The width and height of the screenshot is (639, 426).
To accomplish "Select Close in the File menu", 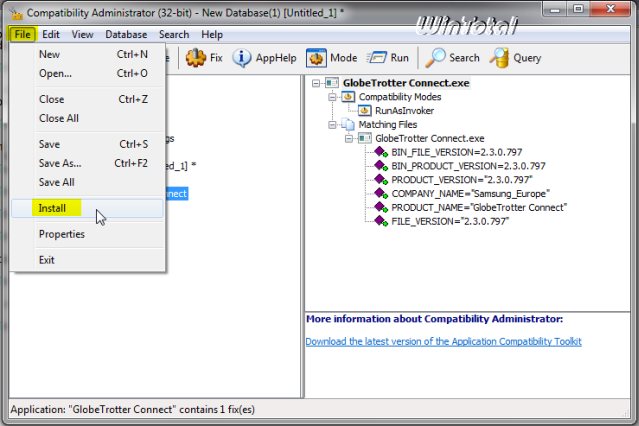I will 87,99.
